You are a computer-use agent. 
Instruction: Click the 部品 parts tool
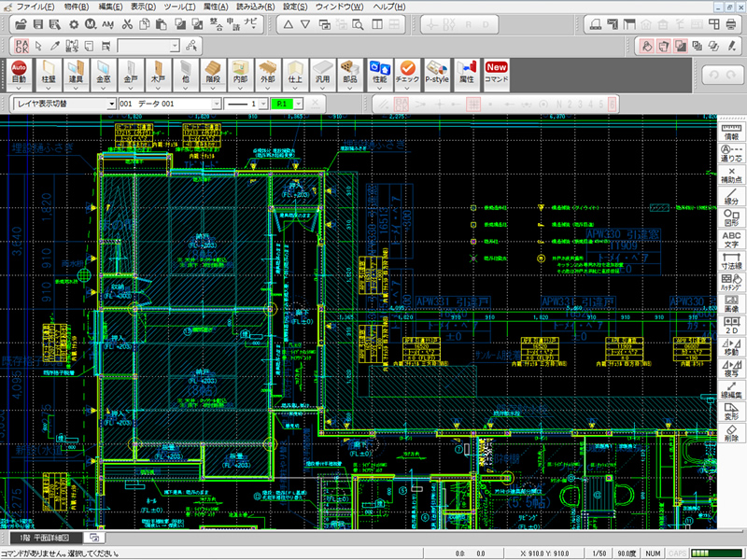tap(350, 73)
